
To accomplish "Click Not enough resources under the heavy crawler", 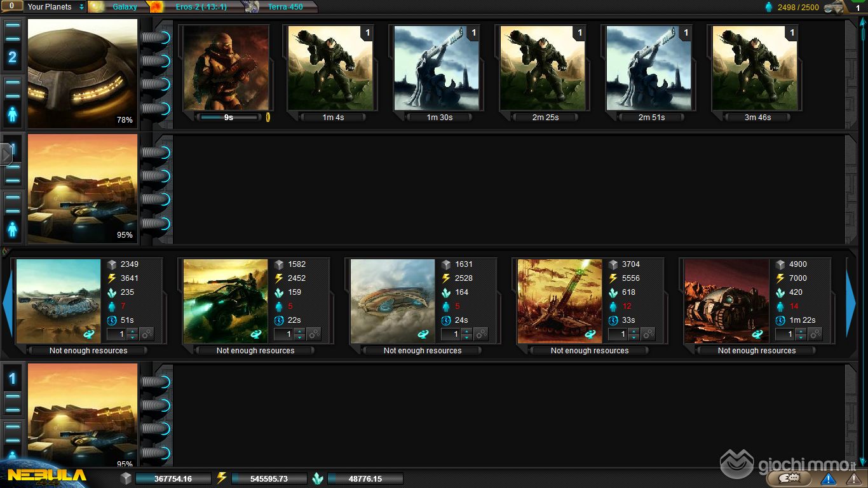I will 756,351.
